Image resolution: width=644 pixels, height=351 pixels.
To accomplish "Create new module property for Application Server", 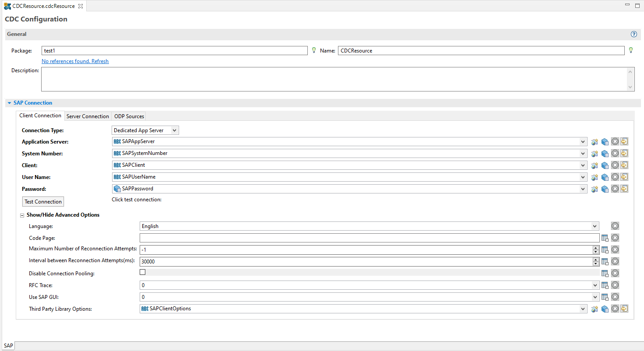I will click(x=595, y=142).
